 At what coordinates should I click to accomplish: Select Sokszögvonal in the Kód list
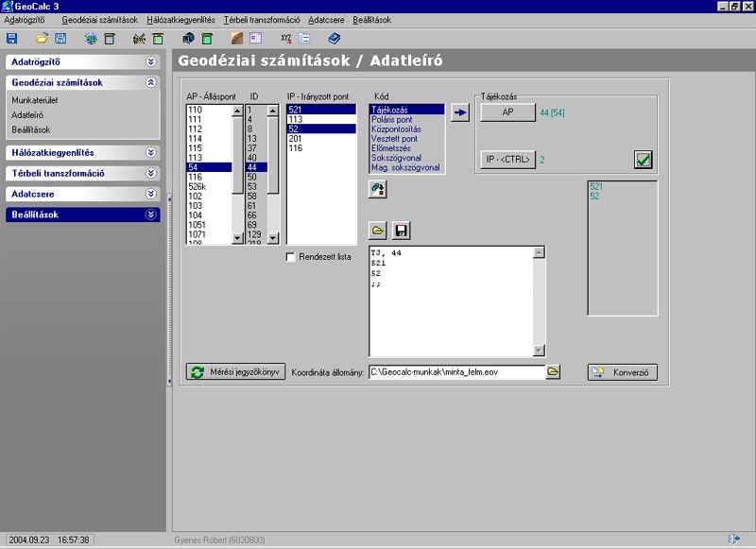(x=406, y=158)
